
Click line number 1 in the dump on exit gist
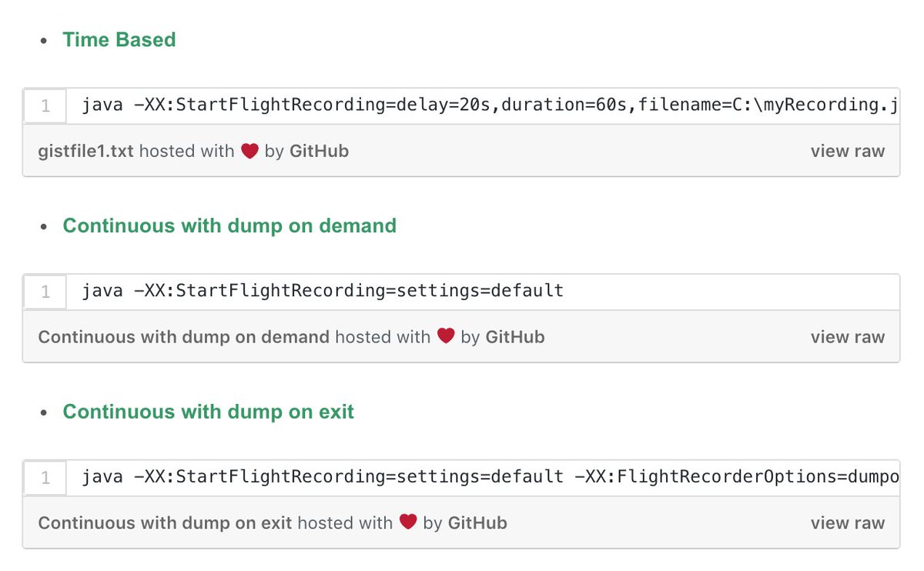(x=45, y=477)
